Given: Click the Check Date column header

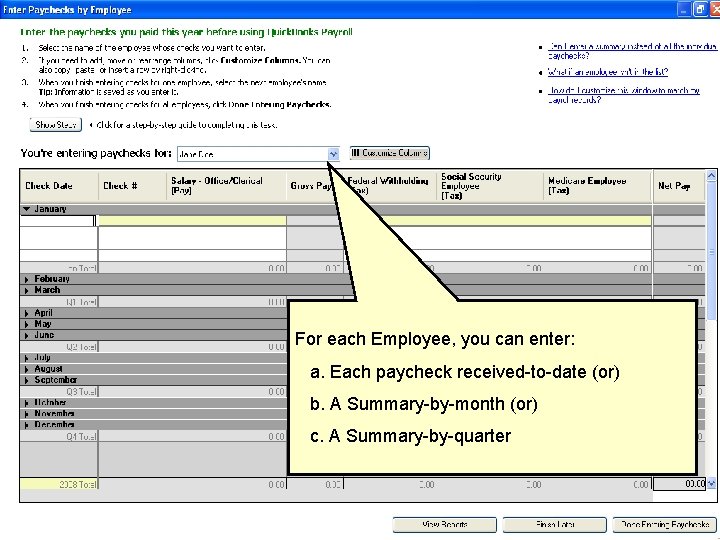Looking at the screenshot, I should 59,186.
